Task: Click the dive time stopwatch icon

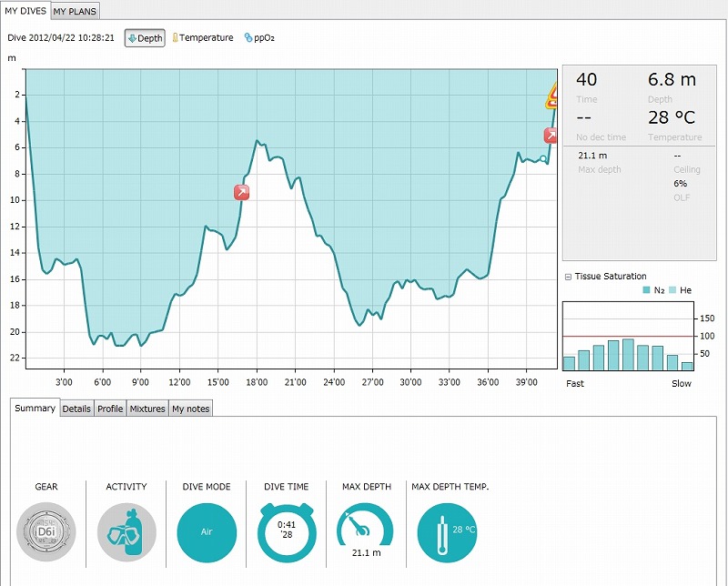Action: pyautogui.click(x=287, y=533)
